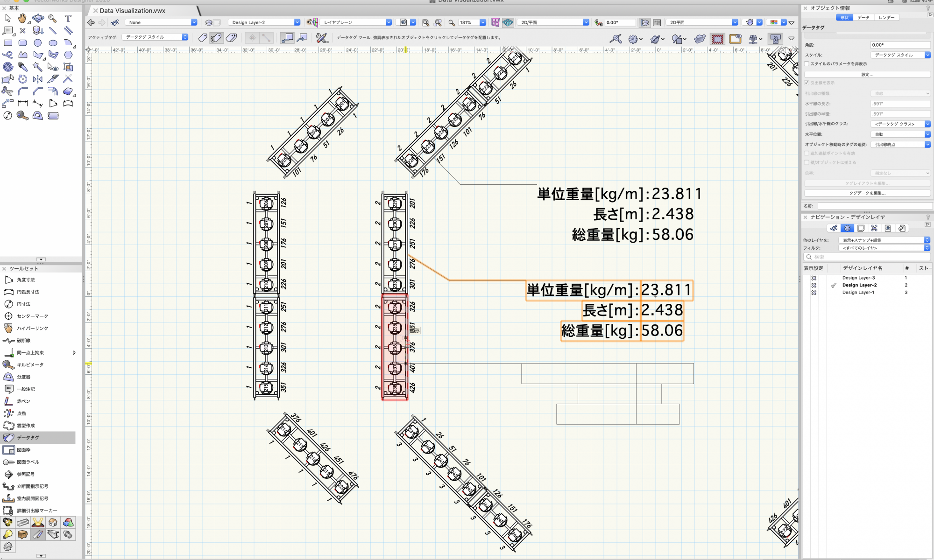Image resolution: width=934 pixels, height=560 pixels.
Task: Activate the Flyover tool
Action: [38, 18]
